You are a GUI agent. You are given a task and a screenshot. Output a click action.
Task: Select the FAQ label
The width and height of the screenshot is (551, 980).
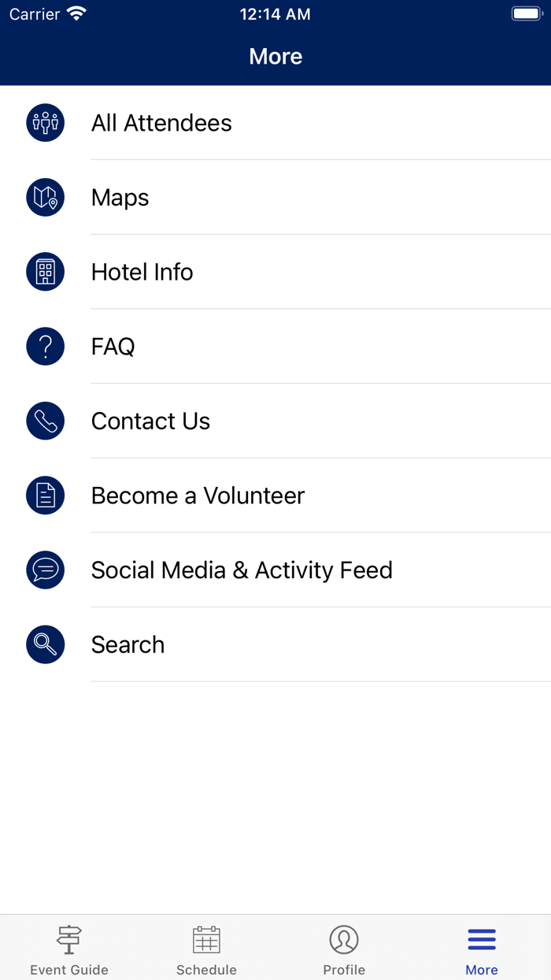(x=113, y=347)
